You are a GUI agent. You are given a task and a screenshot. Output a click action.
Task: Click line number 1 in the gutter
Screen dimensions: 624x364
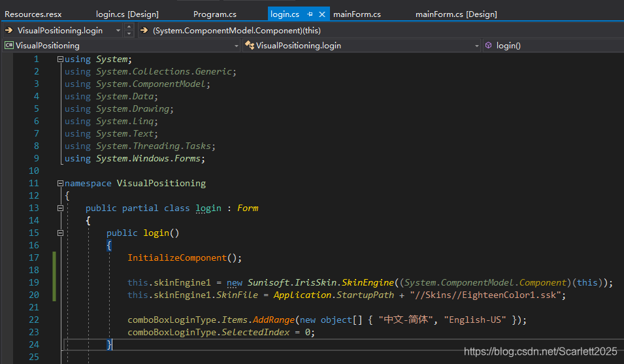pos(36,59)
